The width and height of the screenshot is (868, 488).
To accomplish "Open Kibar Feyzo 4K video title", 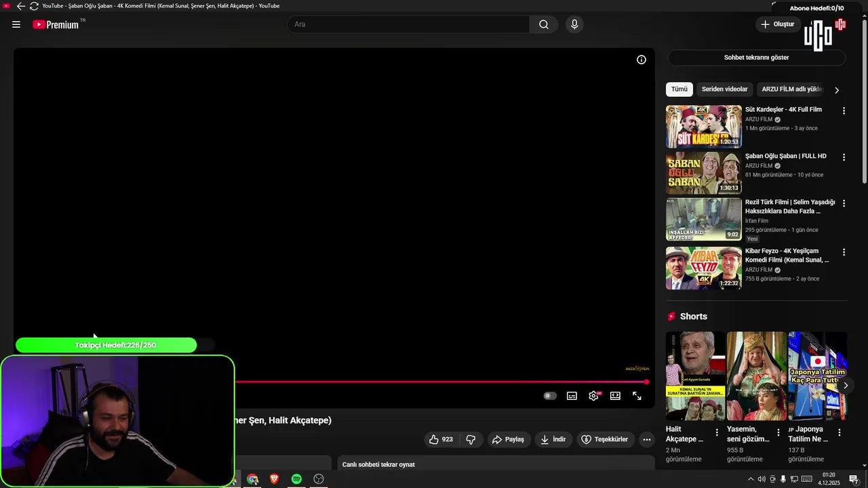I will tap(787, 256).
